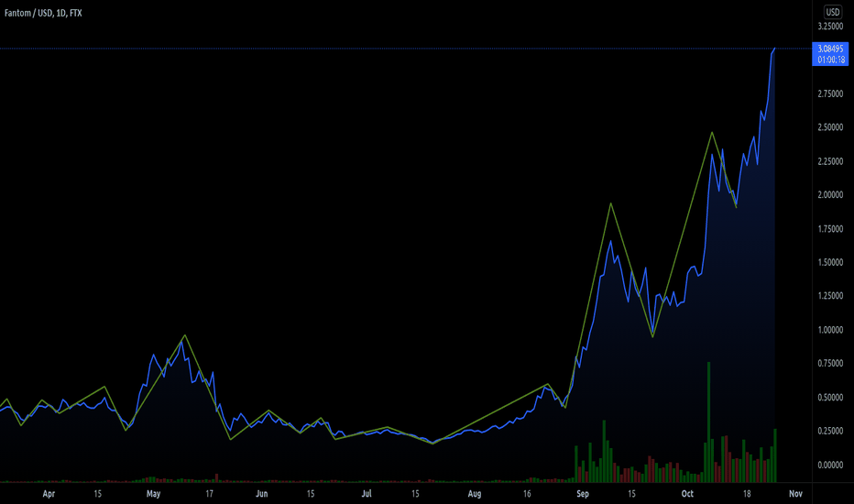Viewport: 854px width, 504px height.
Task: Click the 2.25000 price axis label
Action: click(x=830, y=161)
